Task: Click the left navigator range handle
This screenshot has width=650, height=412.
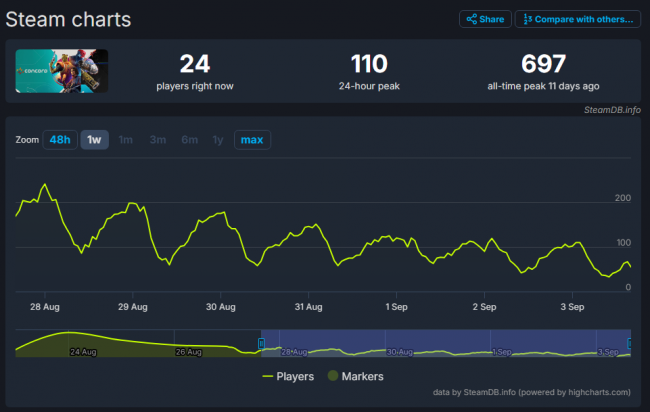Action: (261, 343)
